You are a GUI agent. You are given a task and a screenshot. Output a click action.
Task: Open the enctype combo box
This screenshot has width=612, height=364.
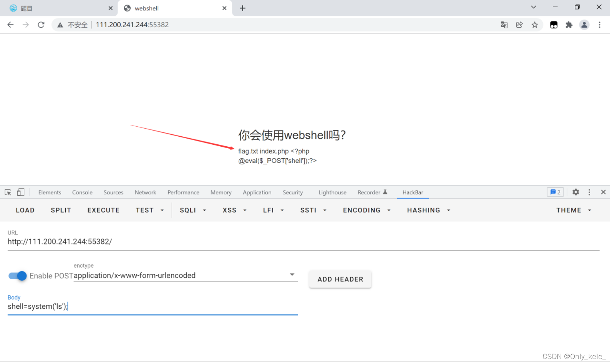pyautogui.click(x=186, y=276)
